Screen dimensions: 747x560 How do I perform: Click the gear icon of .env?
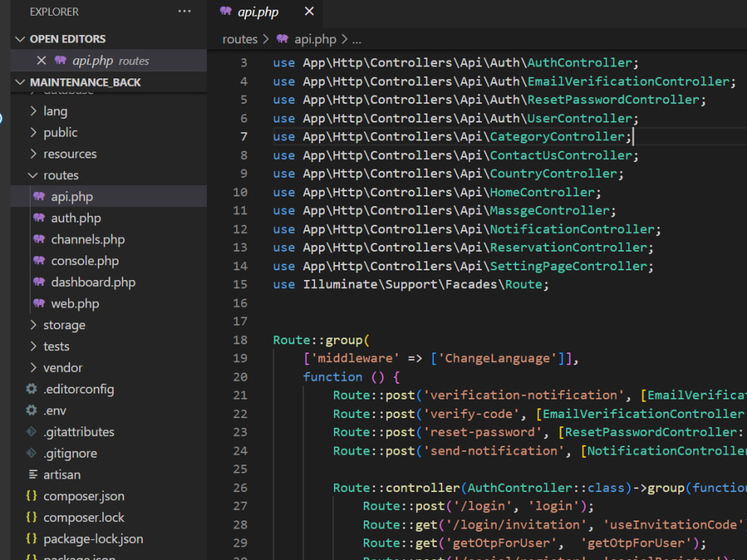[31, 411]
